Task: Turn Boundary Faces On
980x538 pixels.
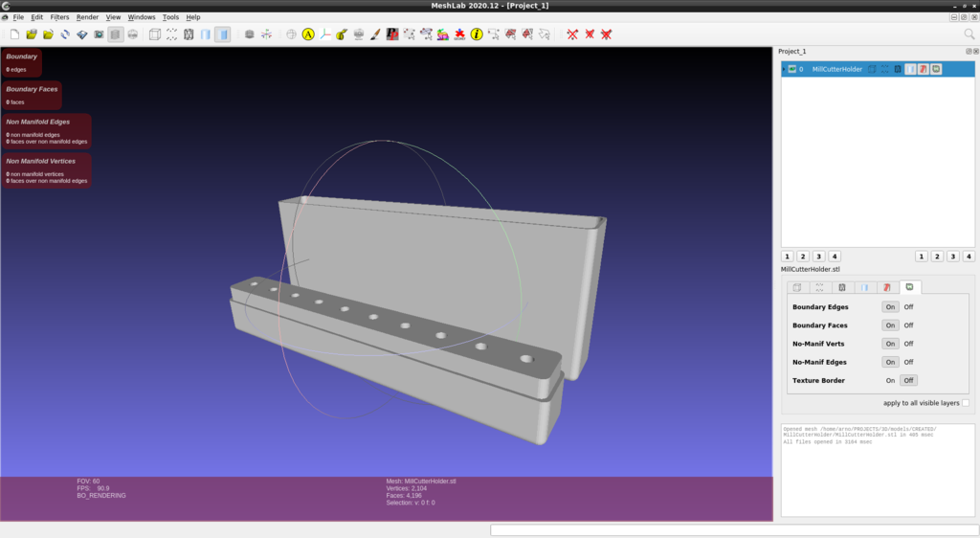Action: tap(890, 325)
